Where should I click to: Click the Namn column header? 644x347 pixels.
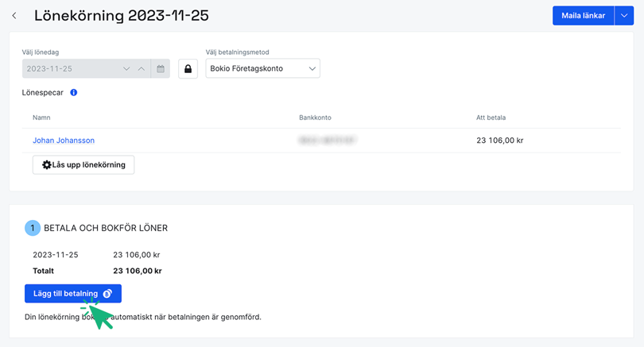click(x=41, y=118)
